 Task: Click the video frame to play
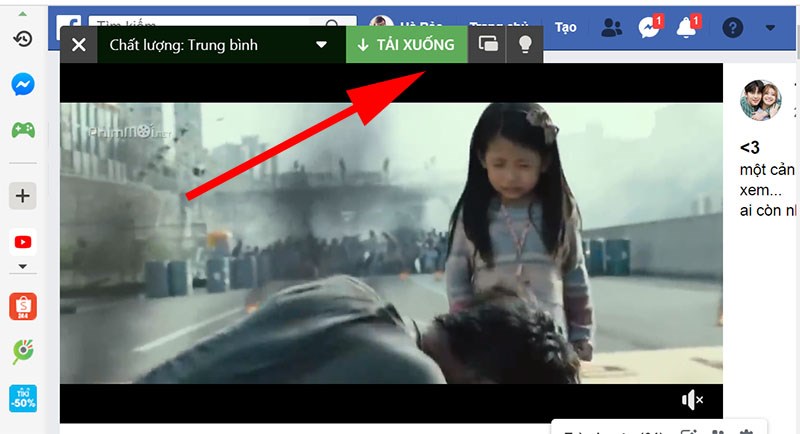tap(391, 243)
